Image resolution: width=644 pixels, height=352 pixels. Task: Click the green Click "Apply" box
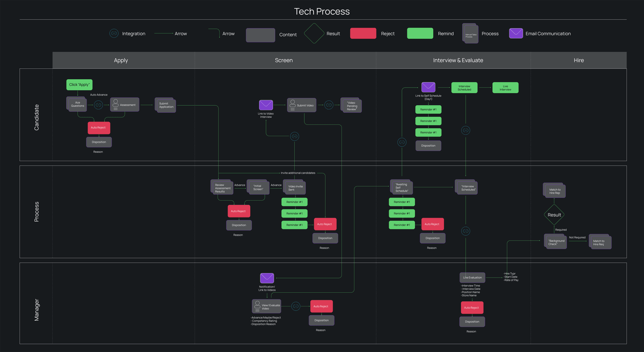click(x=79, y=85)
